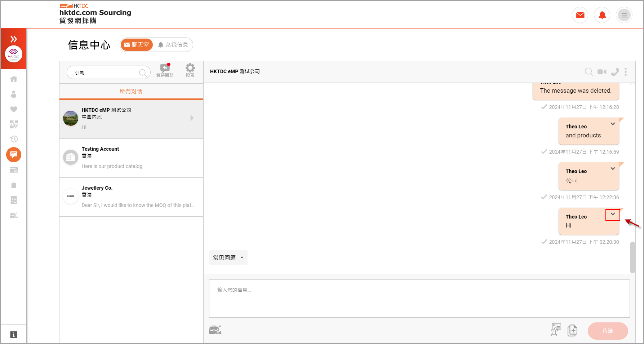Click HKTDC eMP 测试公司 avatar thumbnail
644x344 pixels.
click(x=71, y=118)
